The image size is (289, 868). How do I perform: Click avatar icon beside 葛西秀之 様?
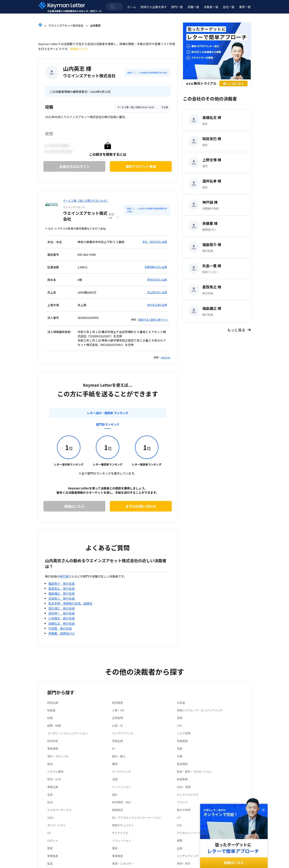pyautogui.click(x=194, y=290)
